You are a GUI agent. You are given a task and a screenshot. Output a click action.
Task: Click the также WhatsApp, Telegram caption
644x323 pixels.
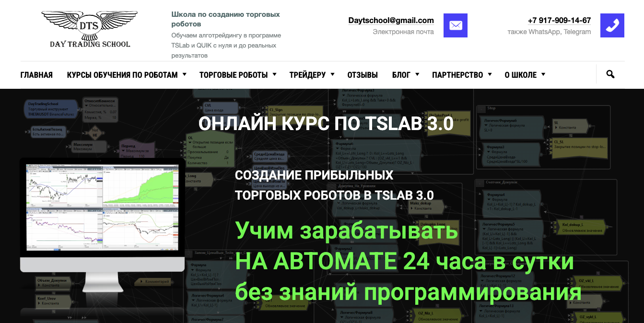(550, 32)
